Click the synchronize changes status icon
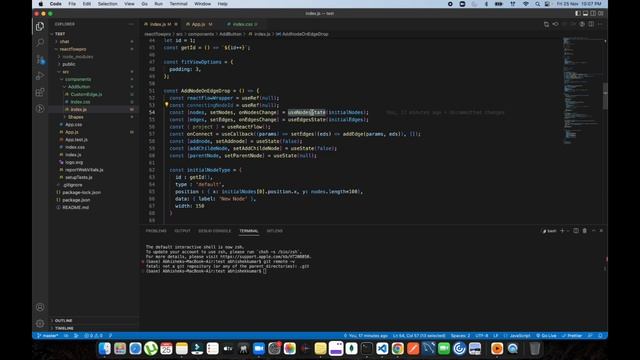Screen dimensions: 640x360 click(x=66, y=336)
